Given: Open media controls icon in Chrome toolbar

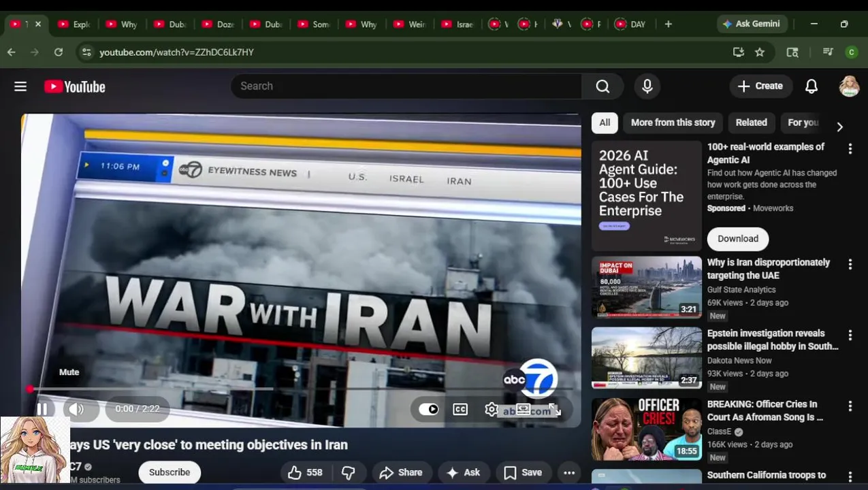Looking at the screenshot, I should tap(828, 52).
